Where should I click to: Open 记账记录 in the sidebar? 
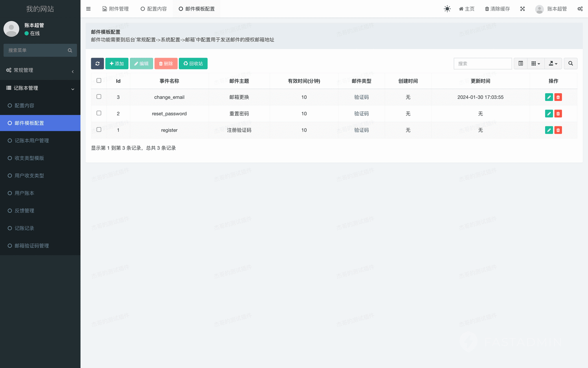tap(24, 228)
